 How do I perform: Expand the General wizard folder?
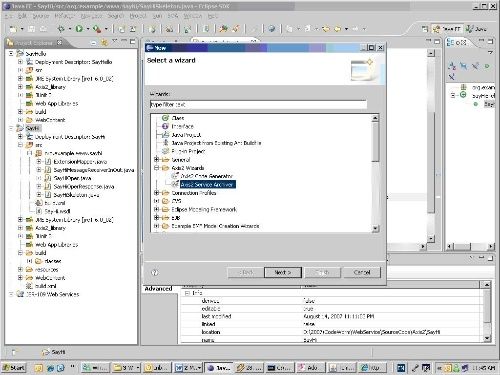tap(156, 160)
